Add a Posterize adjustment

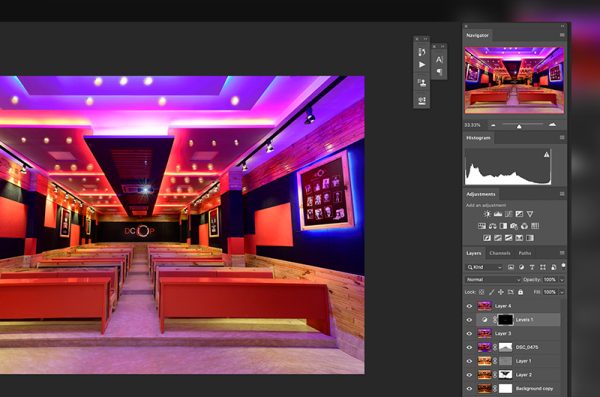[x=498, y=238]
